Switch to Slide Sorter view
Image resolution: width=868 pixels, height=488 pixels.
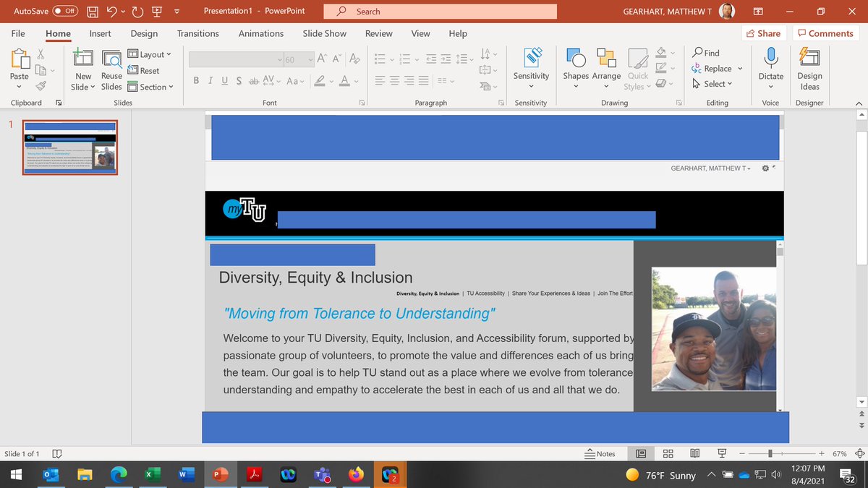tap(668, 453)
